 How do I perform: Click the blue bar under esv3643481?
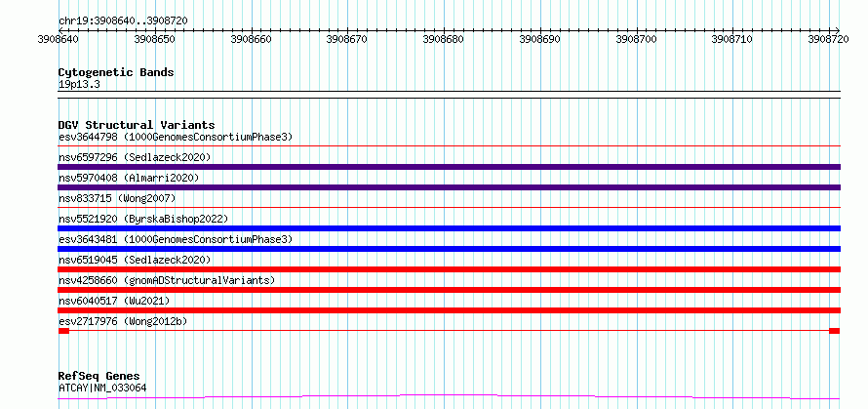(x=449, y=249)
